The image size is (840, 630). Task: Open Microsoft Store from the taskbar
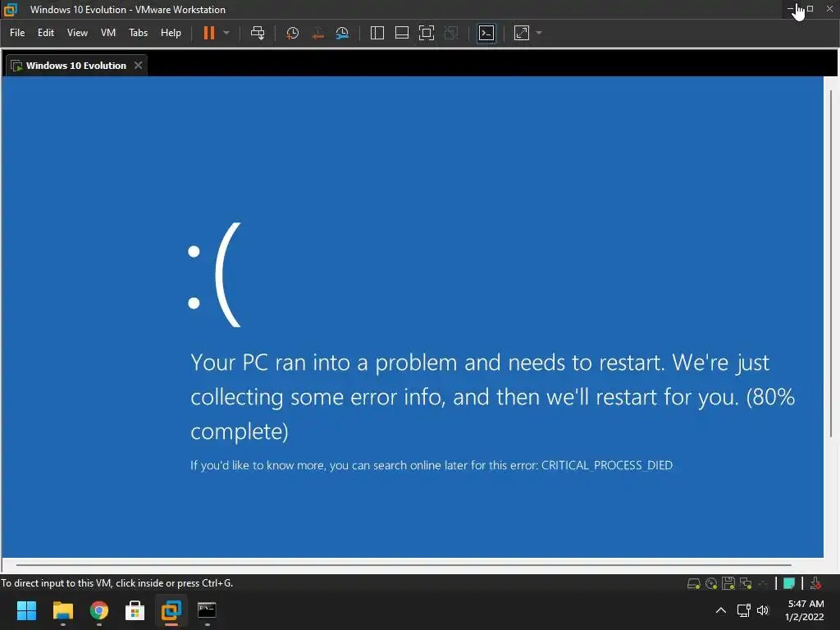tap(135, 610)
